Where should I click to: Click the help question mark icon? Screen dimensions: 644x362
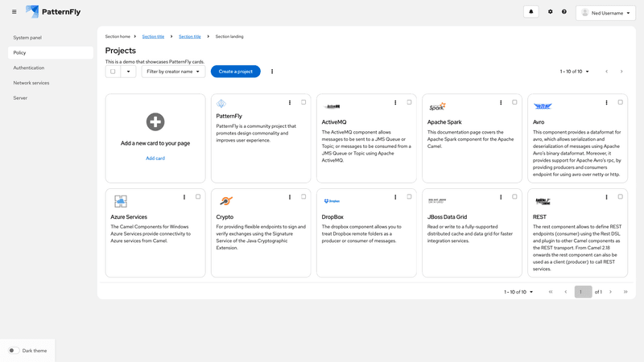pos(564,12)
